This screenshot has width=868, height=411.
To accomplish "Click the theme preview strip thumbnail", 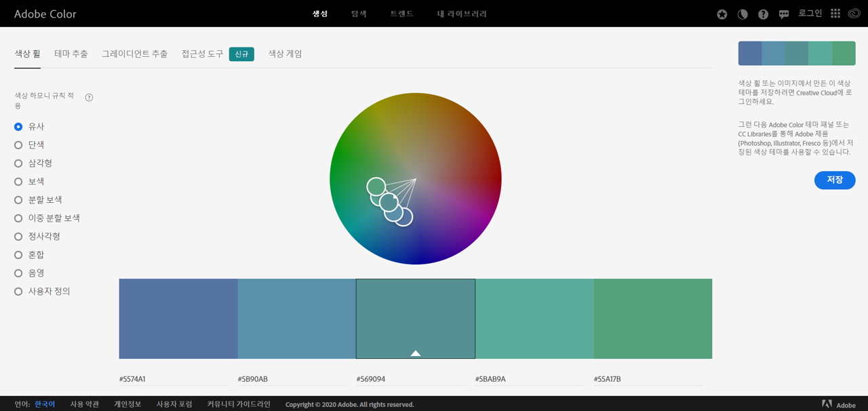I will coord(797,54).
